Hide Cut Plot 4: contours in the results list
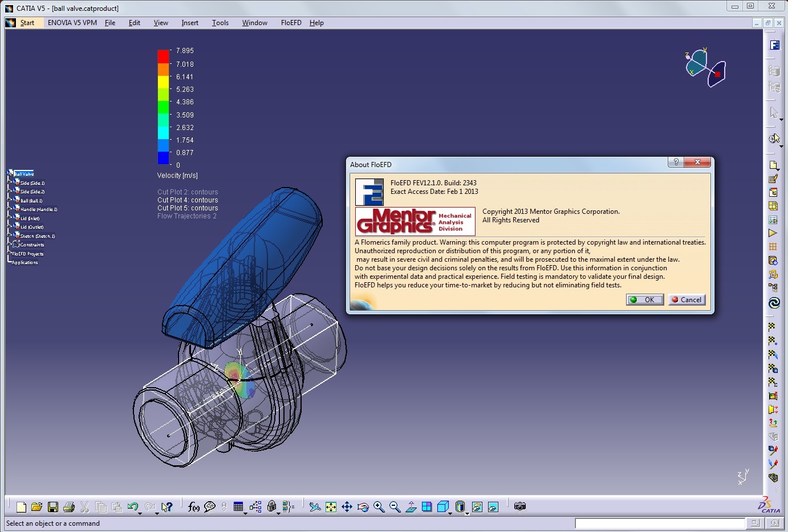 188,200
